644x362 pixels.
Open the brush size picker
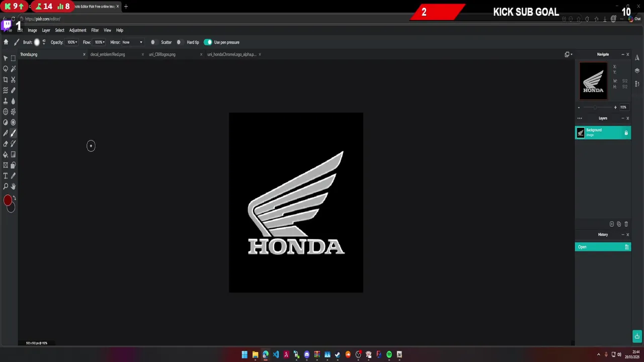37,42
